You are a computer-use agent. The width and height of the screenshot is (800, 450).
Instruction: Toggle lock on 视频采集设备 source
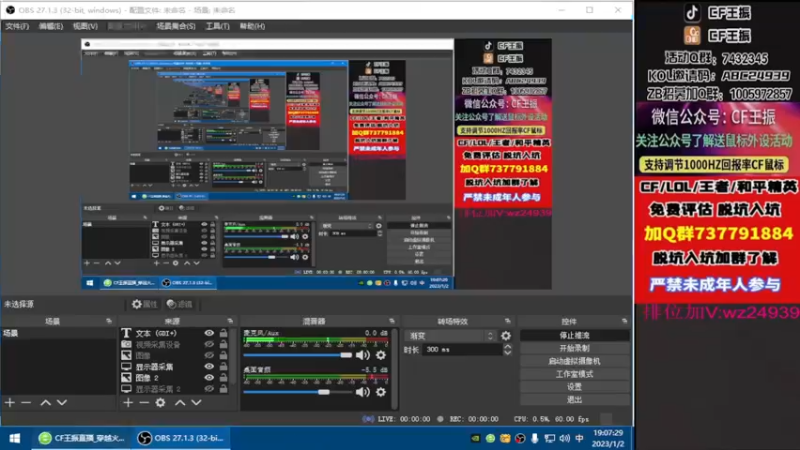click(x=223, y=344)
